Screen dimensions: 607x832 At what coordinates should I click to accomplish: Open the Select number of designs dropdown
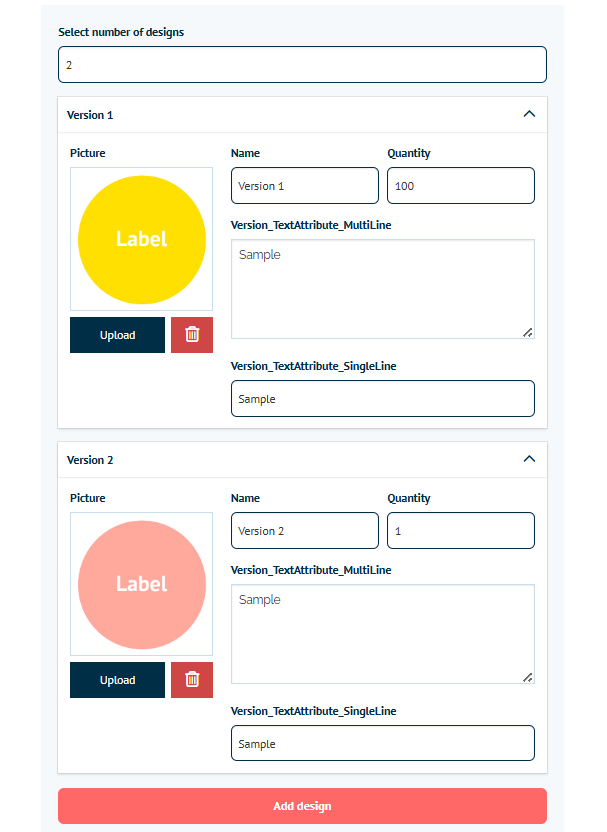click(302, 65)
